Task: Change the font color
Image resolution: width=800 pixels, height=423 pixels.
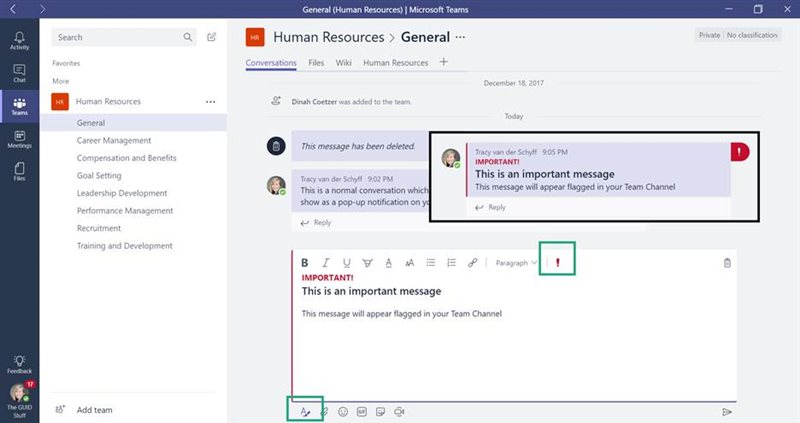Action: click(x=389, y=263)
